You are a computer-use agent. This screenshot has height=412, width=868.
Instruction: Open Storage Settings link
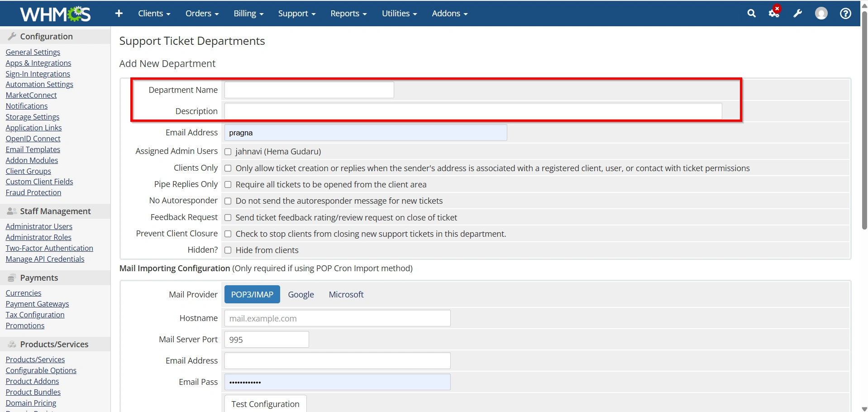pyautogui.click(x=33, y=117)
